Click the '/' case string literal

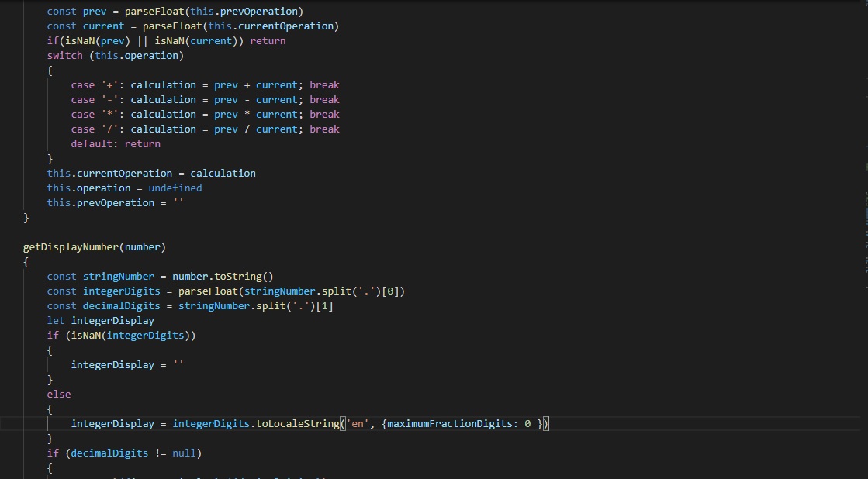click(109, 129)
